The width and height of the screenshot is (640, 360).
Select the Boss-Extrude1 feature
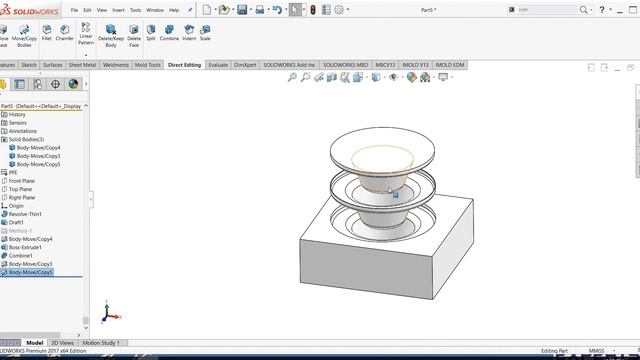pyautogui.click(x=25, y=247)
